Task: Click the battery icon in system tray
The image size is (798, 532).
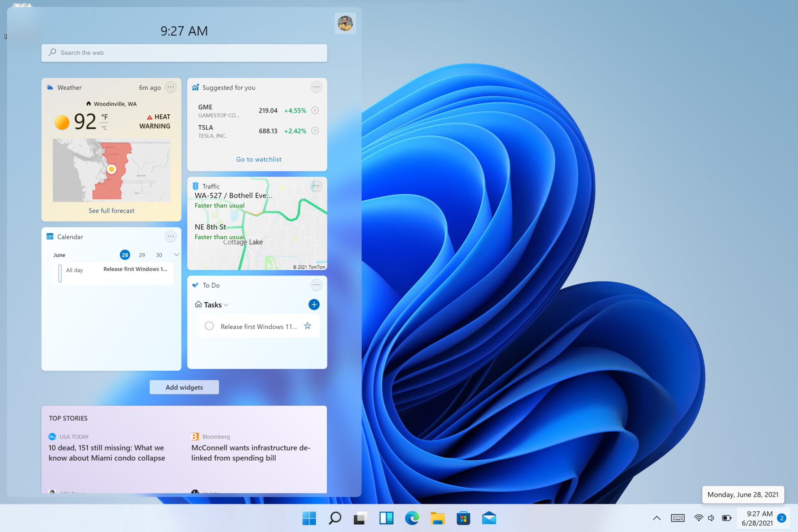Action: click(x=725, y=518)
